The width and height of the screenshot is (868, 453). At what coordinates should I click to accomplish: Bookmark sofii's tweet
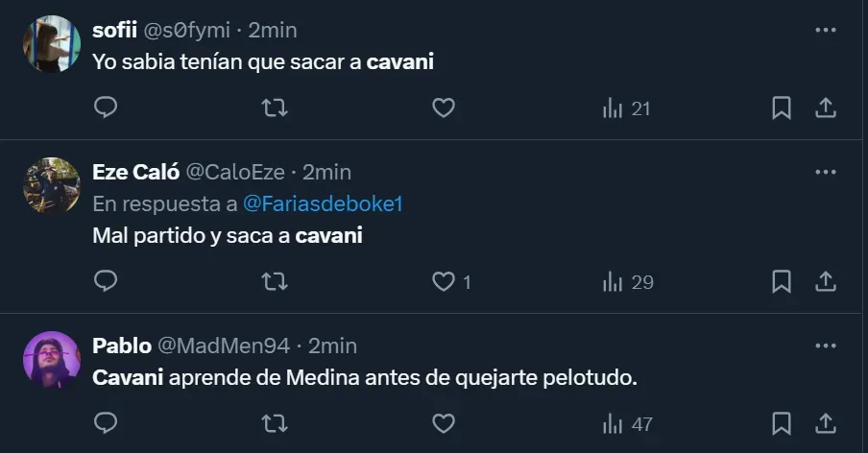click(x=782, y=108)
